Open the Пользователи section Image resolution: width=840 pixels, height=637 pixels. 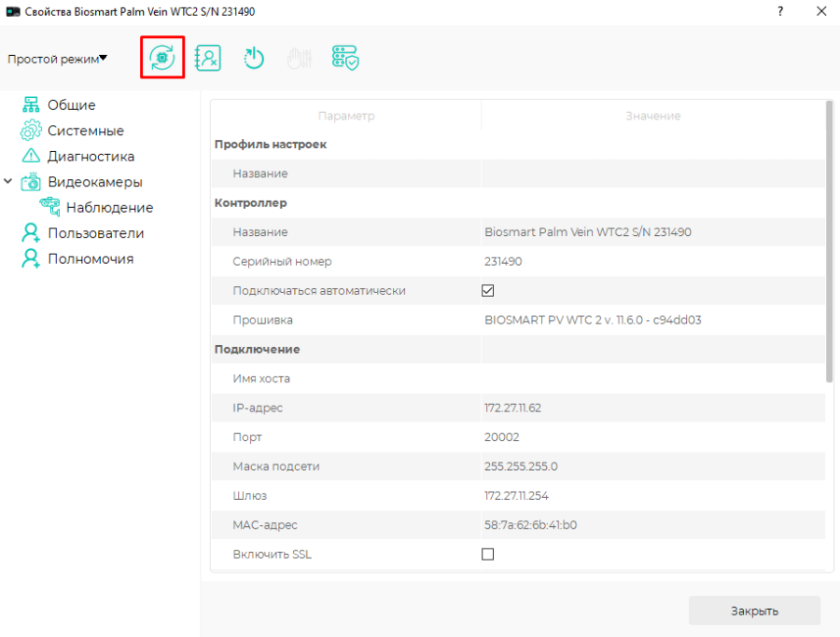point(96,233)
